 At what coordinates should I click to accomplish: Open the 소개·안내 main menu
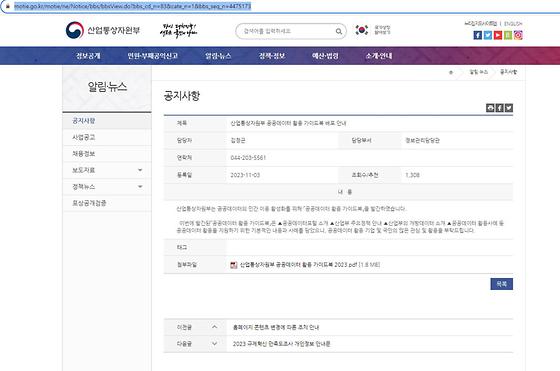click(379, 56)
